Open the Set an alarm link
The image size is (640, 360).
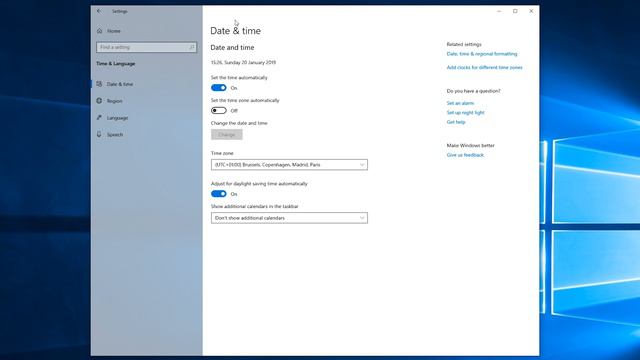(460, 103)
